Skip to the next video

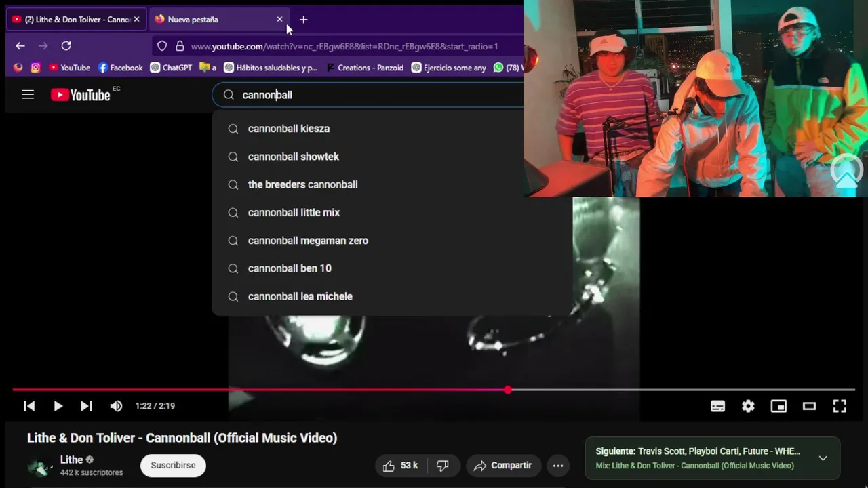(86, 406)
